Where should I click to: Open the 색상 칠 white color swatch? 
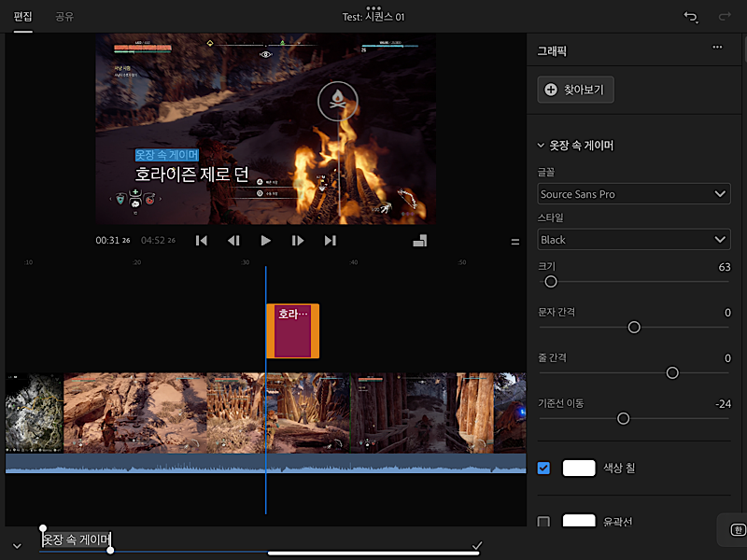tap(579, 469)
